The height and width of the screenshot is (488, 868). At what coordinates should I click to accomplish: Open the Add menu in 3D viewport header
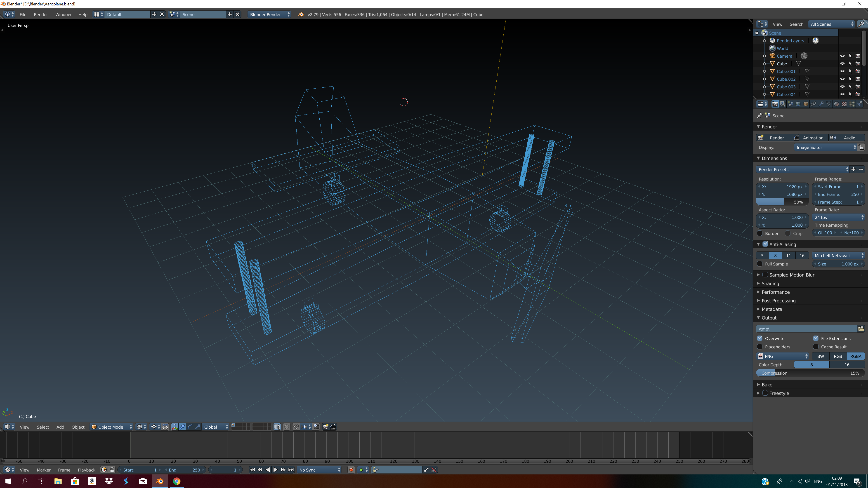click(x=60, y=427)
